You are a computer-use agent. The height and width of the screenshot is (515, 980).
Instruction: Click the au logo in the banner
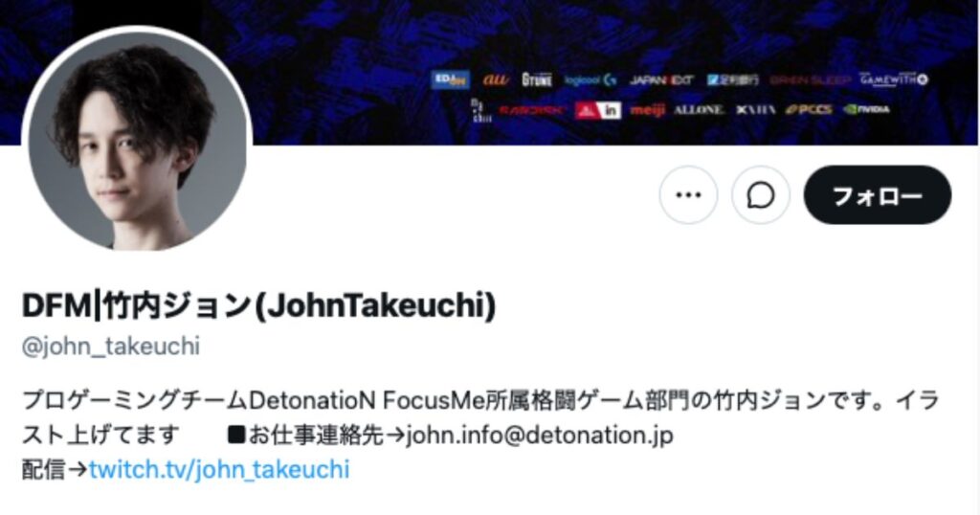point(497,79)
